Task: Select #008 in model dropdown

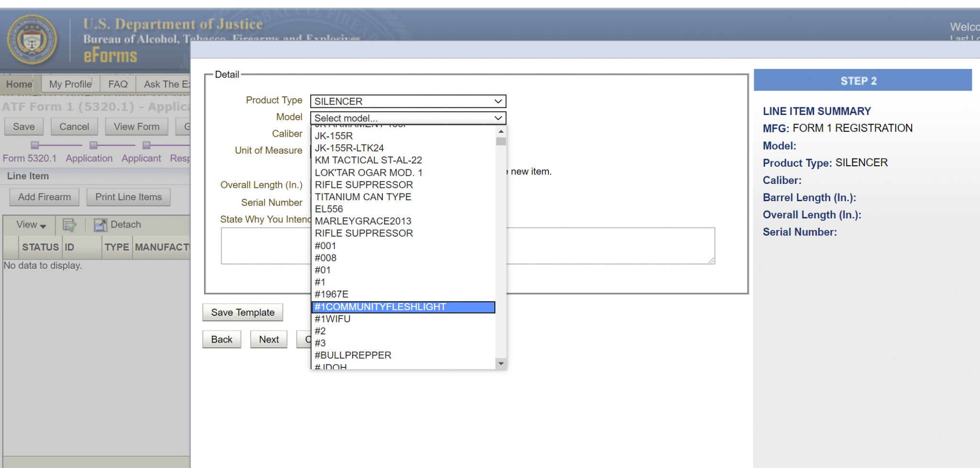Action: pyautogui.click(x=403, y=258)
